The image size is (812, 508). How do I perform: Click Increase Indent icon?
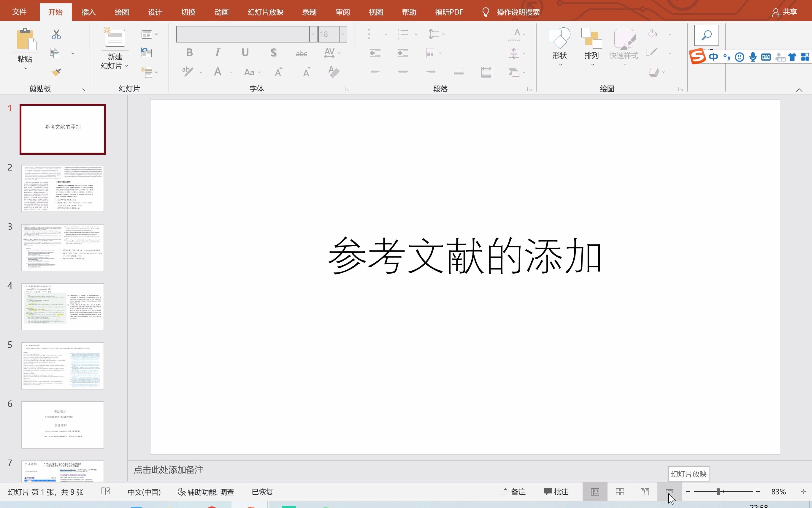tap(403, 53)
